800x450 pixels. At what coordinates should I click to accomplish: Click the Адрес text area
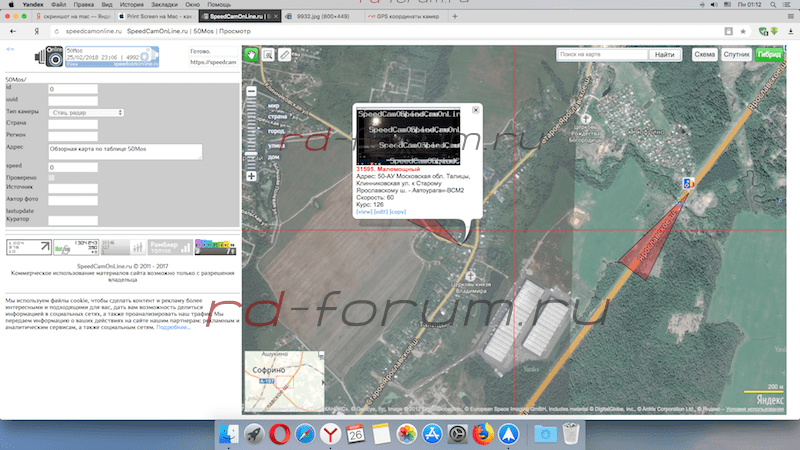(125, 151)
